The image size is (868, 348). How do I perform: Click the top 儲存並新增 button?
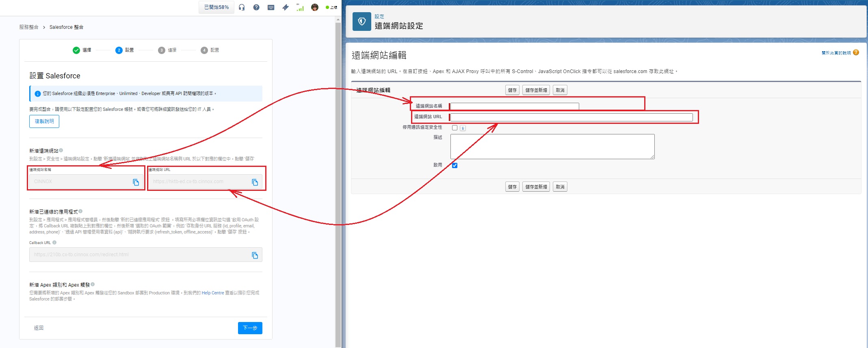[536, 90]
